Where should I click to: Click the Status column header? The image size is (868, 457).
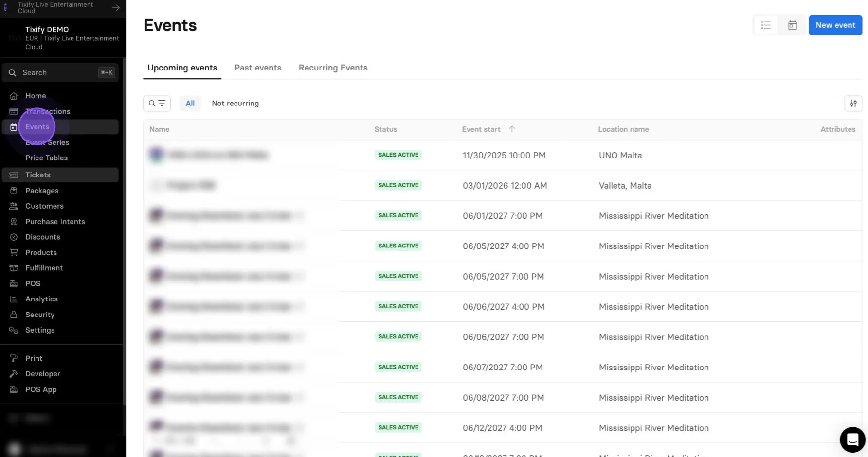tap(385, 129)
